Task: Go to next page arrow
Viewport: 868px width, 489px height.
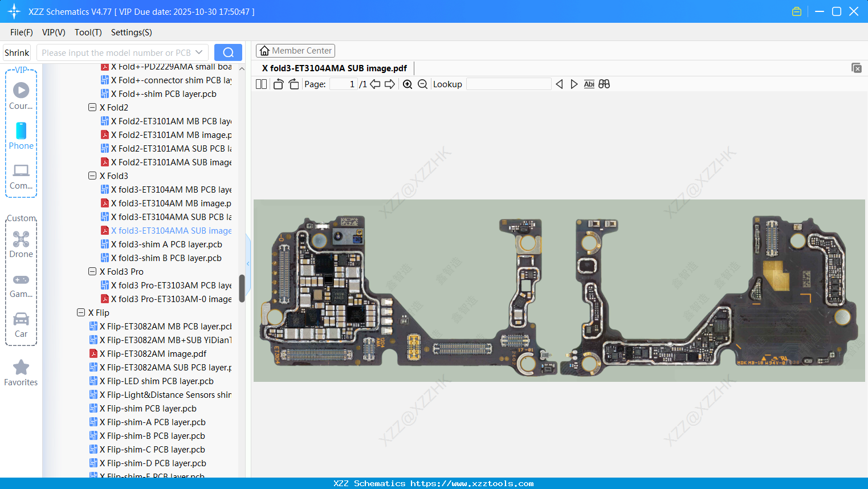Action: point(390,84)
